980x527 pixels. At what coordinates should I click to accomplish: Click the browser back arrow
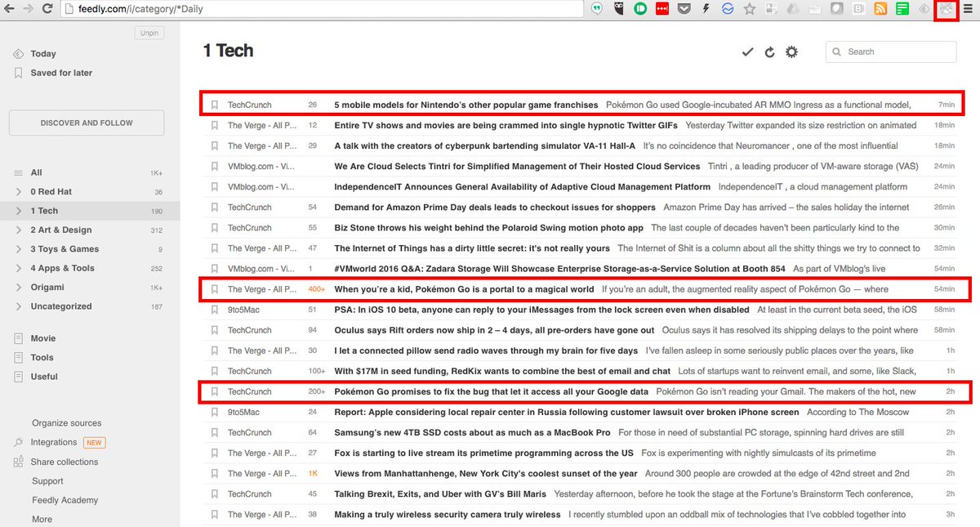click(x=9, y=9)
